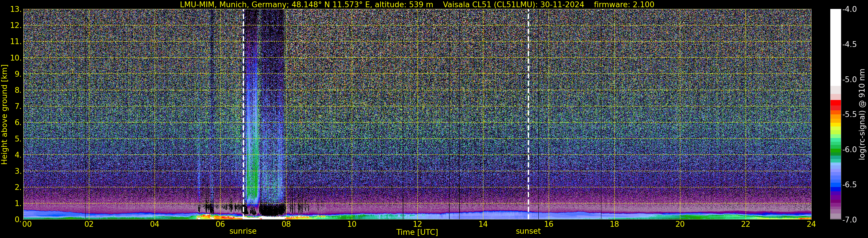This screenshot has height=238, width=868.
Task: Pick the green band of the colorbar
Action: tap(835, 150)
